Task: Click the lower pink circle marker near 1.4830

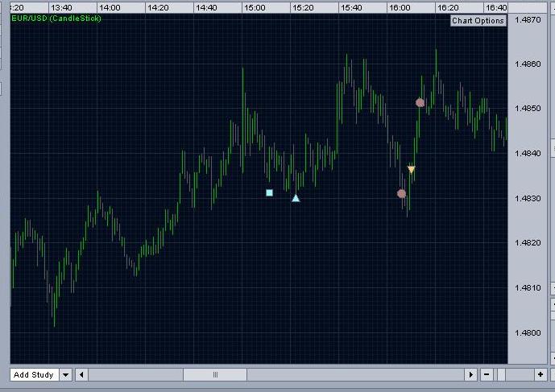Action: coord(401,193)
